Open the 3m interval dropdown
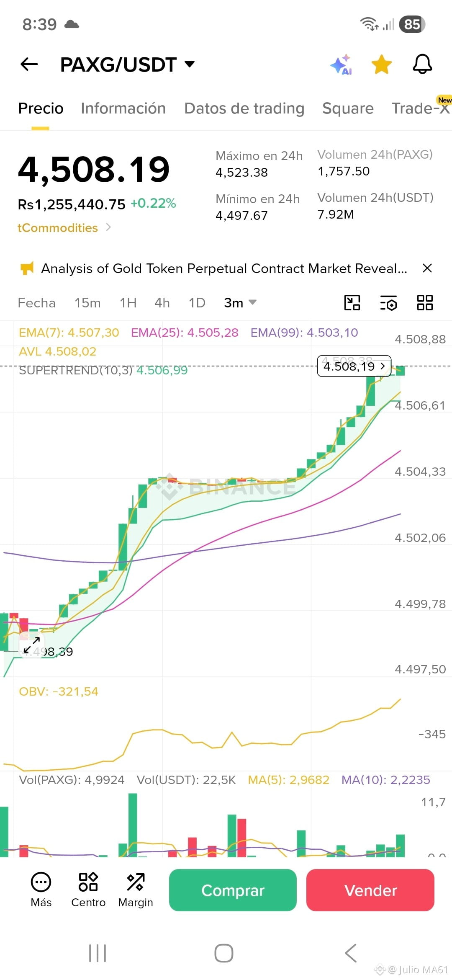Screen dimensions: 452x980 tap(240, 303)
